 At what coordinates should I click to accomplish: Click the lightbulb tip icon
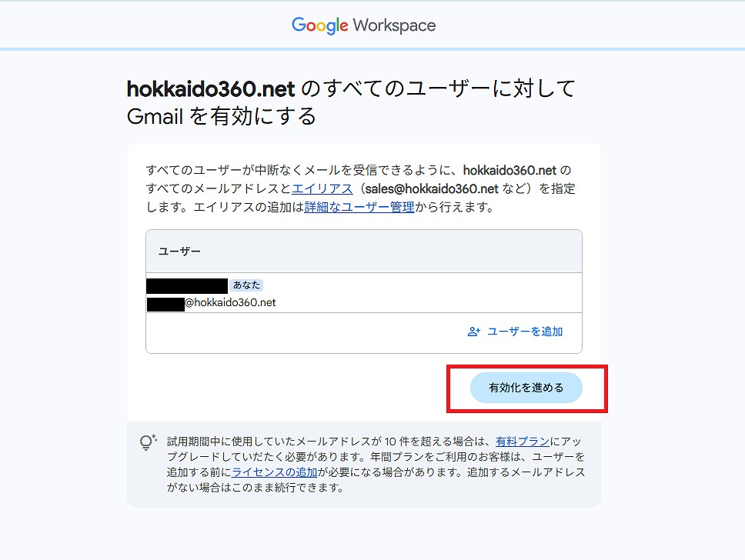[x=148, y=443]
